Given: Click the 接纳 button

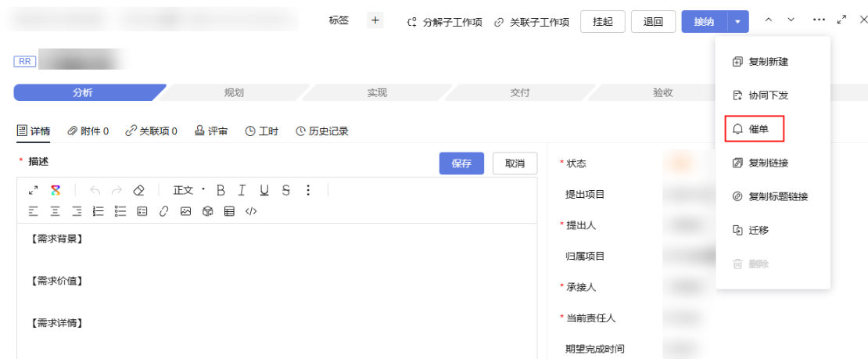Looking at the screenshot, I should coord(704,22).
